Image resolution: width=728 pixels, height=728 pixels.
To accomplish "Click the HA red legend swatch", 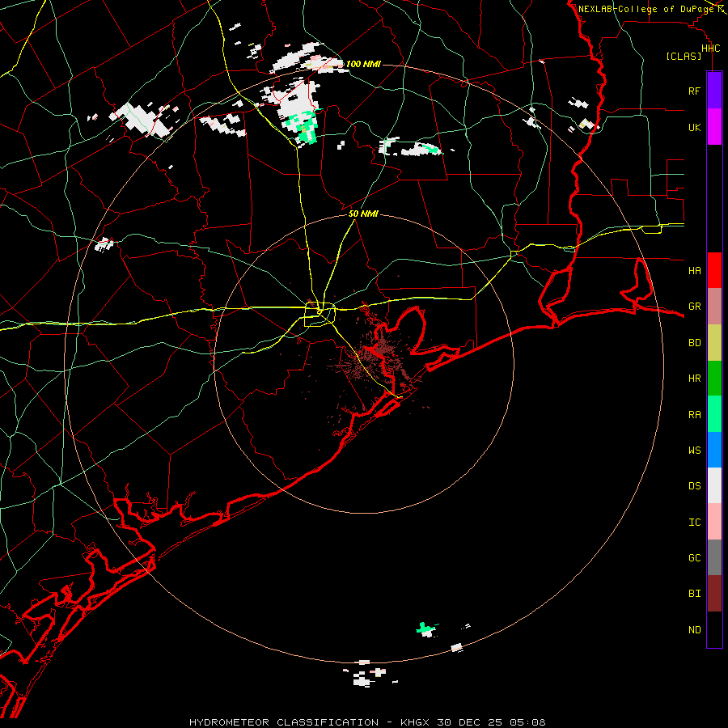I will [x=714, y=270].
